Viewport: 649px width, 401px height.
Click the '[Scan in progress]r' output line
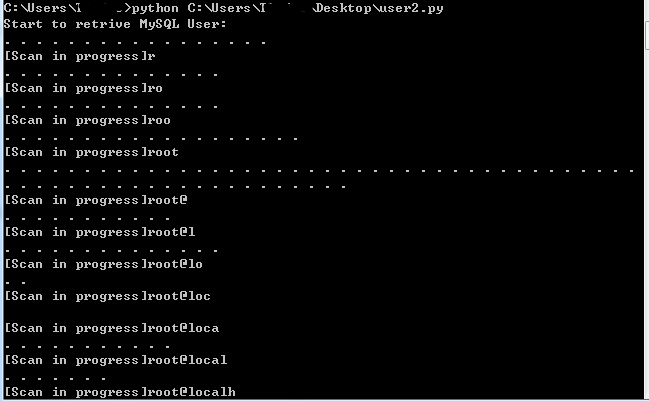point(80,56)
